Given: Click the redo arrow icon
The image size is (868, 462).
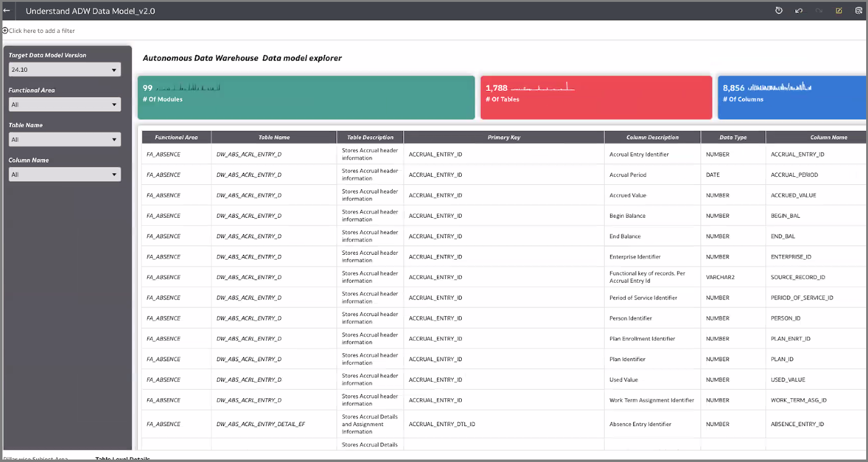Looking at the screenshot, I should click(819, 11).
